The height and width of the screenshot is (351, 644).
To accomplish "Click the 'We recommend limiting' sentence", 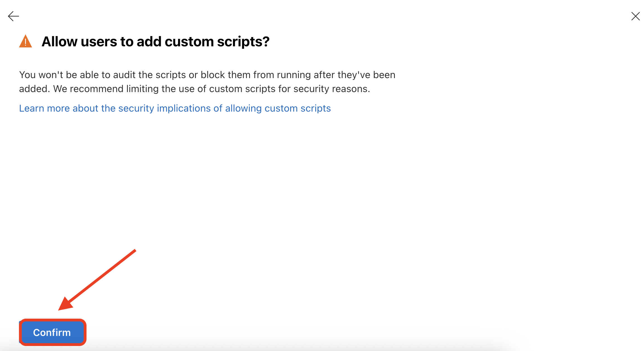I will tap(212, 89).
